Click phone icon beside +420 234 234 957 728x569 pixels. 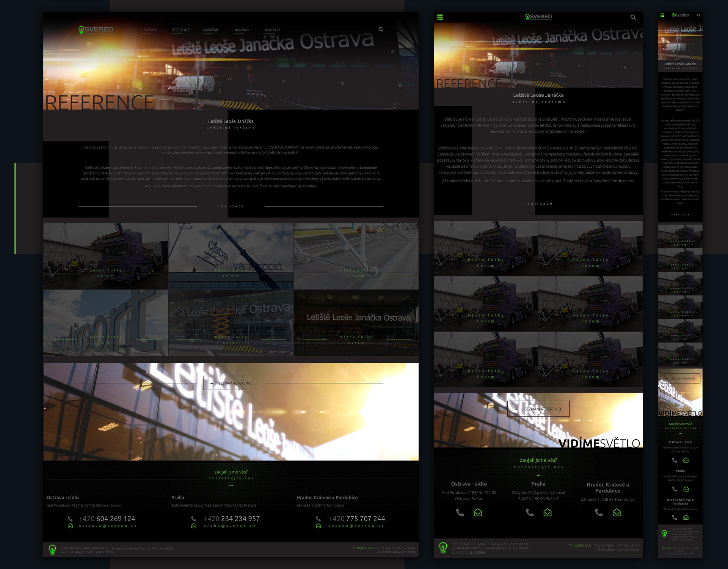point(193,519)
